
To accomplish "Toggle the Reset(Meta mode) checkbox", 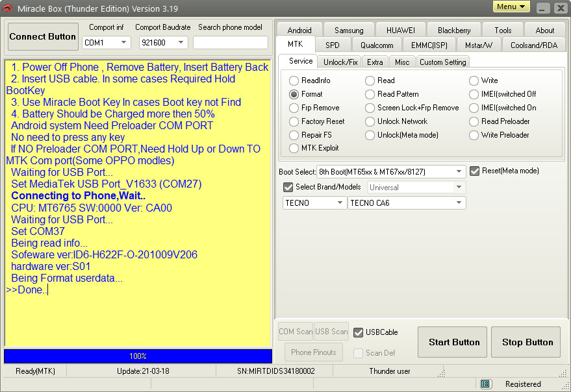I will point(474,171).
